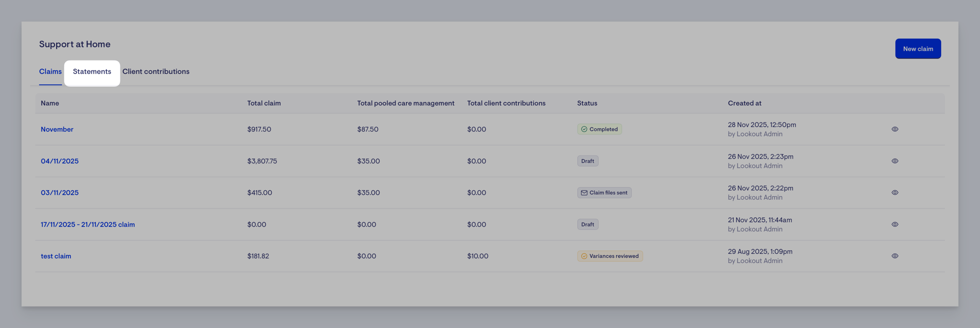Click the Draft badge in 04/11/2025 row
The image size is (980, 328).
click(x=588, y=161)
